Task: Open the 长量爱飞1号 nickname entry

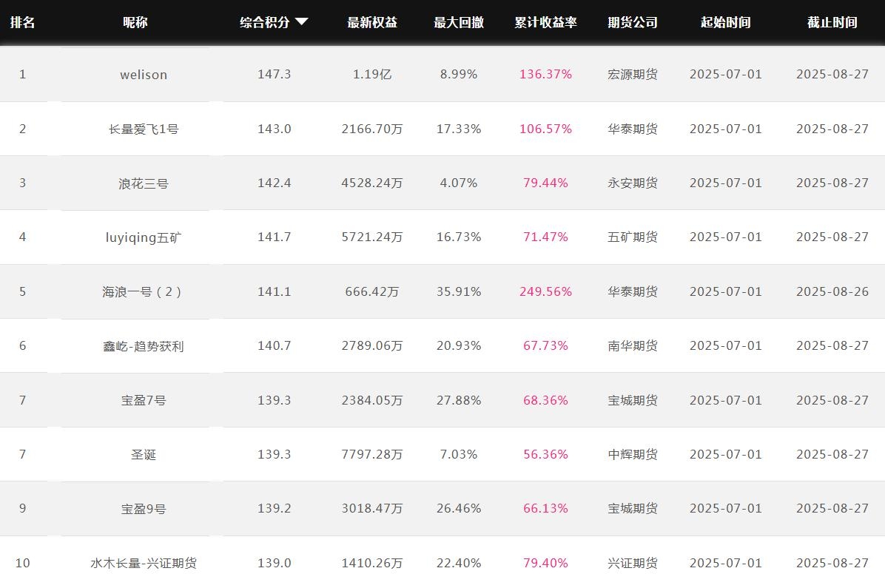Action: tap(144, 129)
